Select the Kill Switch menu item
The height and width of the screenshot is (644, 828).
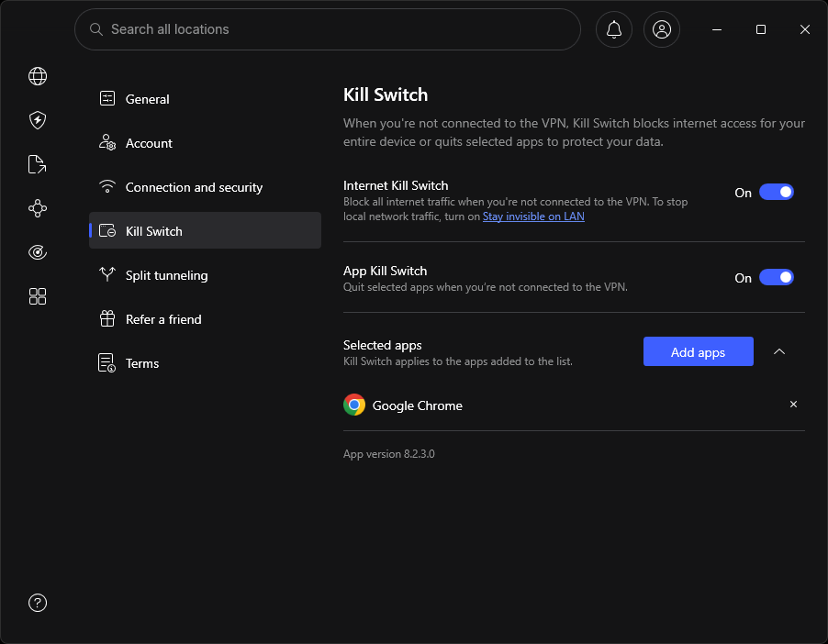205,230
